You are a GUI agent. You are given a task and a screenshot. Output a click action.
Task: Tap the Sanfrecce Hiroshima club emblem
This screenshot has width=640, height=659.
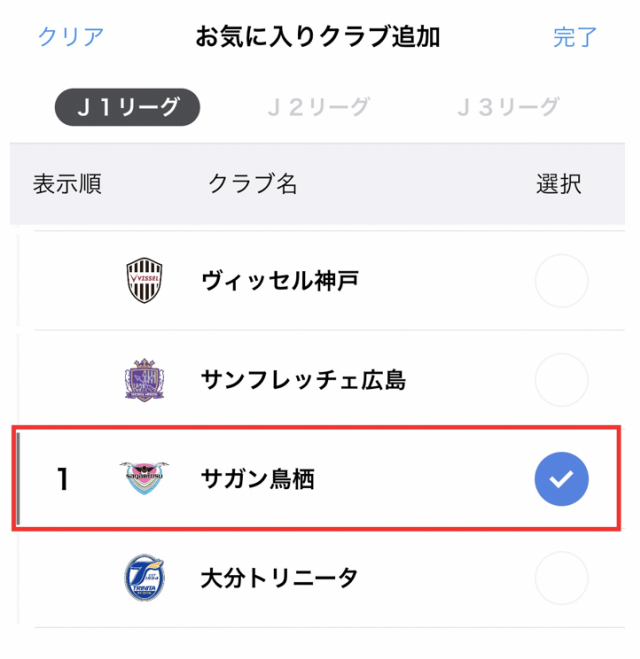tap(144, 380)
